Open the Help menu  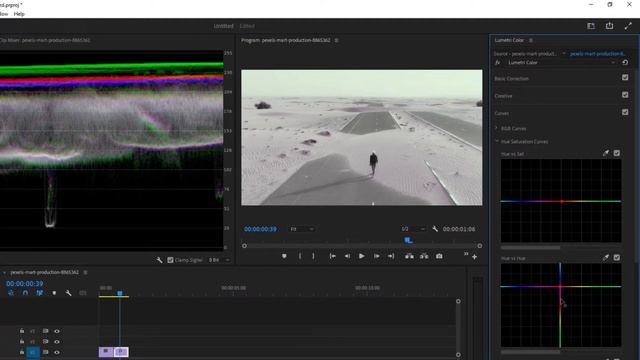19,14
